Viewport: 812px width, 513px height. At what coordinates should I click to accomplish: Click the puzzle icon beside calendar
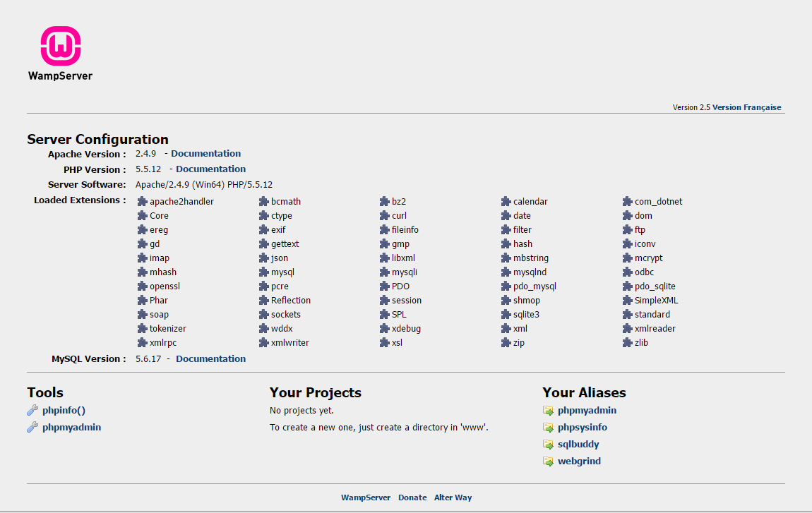pos(506,201)
